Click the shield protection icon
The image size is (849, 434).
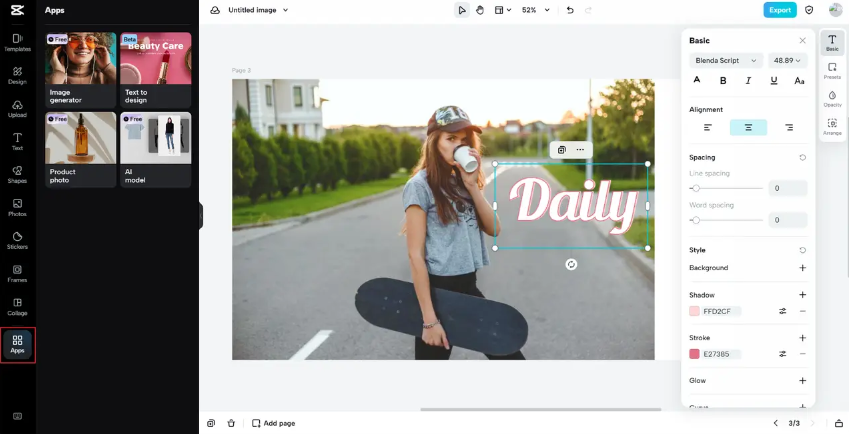[809, 10]
